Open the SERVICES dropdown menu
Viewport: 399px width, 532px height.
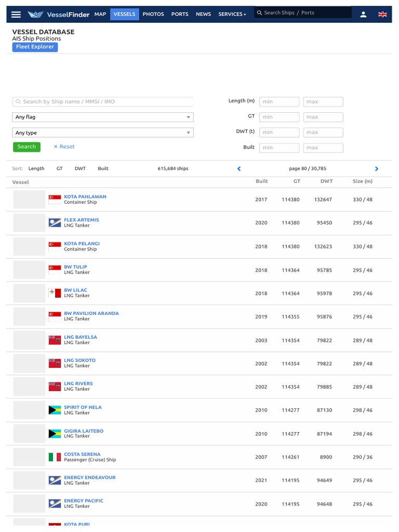(232, 14)
